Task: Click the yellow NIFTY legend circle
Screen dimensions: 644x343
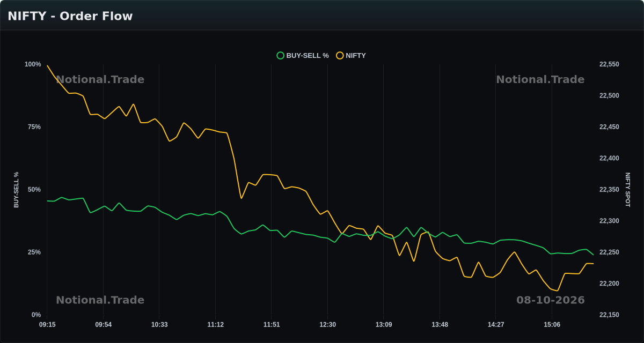Action: pos(340,55)
